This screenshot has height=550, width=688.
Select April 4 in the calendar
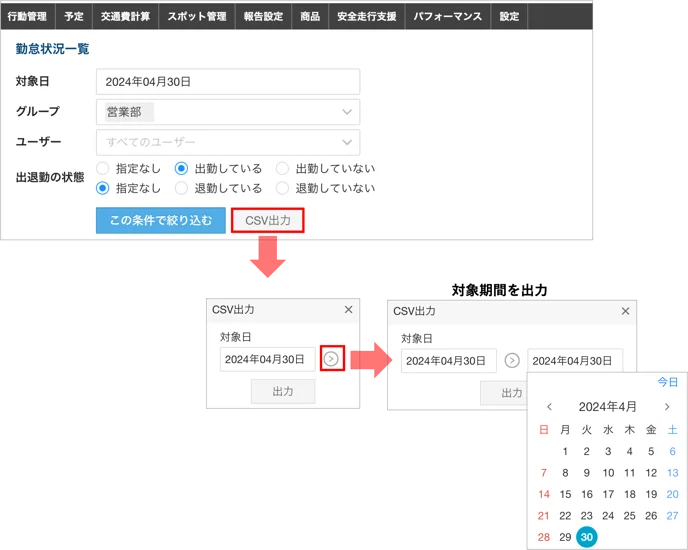point(630,451)
